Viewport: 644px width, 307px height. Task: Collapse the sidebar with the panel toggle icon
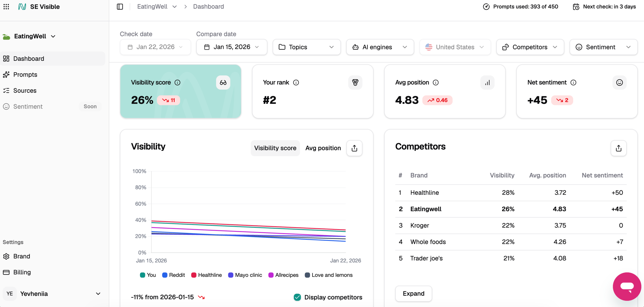119,7
